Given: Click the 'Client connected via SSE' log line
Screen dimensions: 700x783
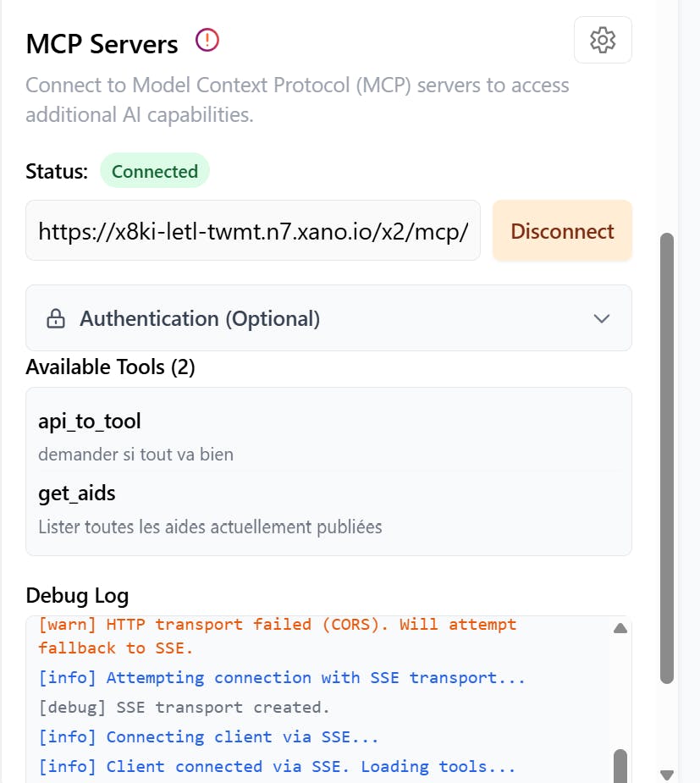Looking at the screenshot, I should click(x=277, y=767).
